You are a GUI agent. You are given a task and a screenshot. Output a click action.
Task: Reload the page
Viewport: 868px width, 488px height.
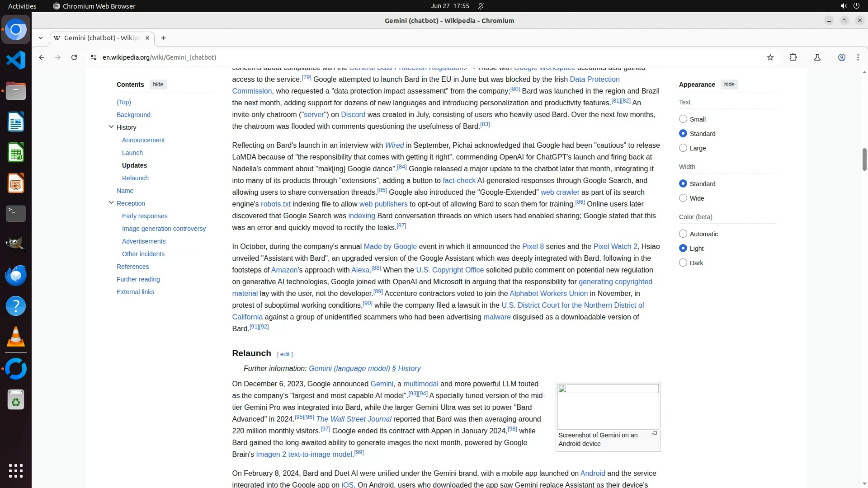(74, 57)
